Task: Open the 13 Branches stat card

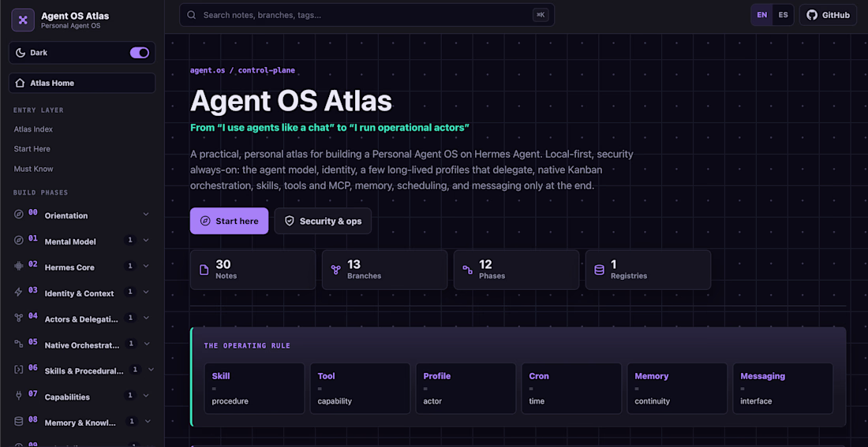Action: [385, 270]
